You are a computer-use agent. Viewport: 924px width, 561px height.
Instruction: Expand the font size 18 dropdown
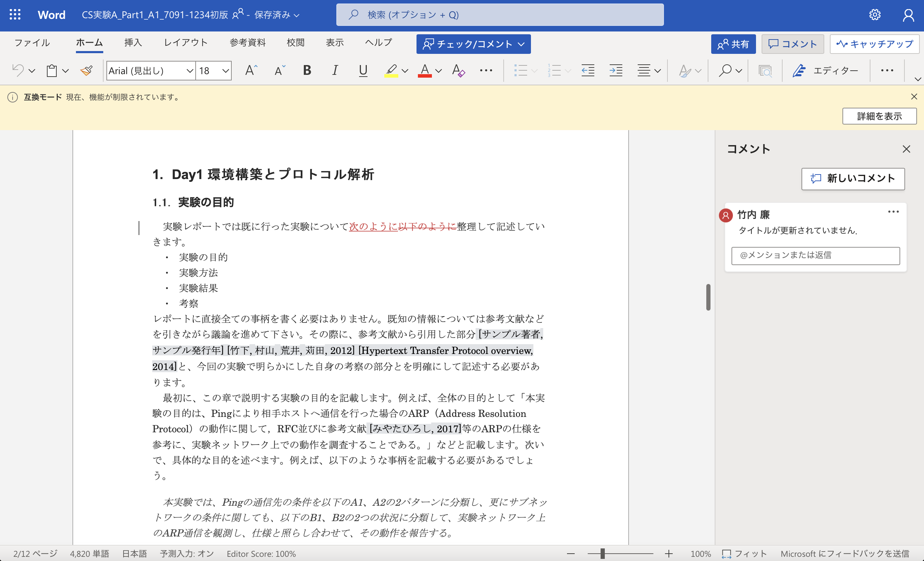click(225, 70)
